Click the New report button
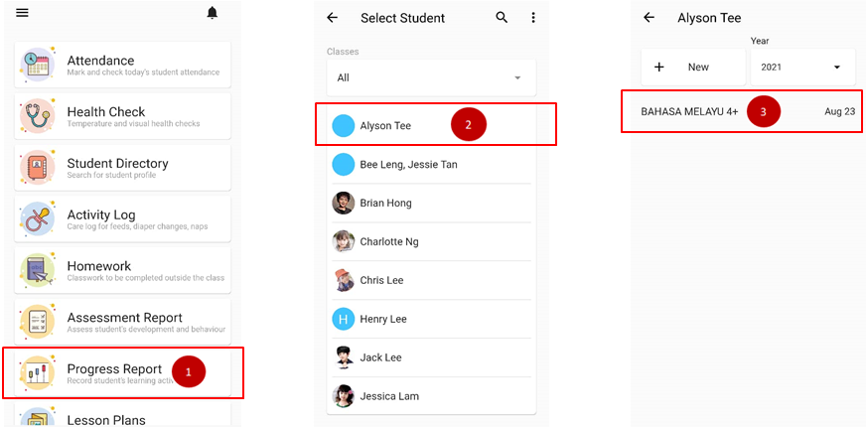The image size is (868, 427). click(x=692, y=67)
